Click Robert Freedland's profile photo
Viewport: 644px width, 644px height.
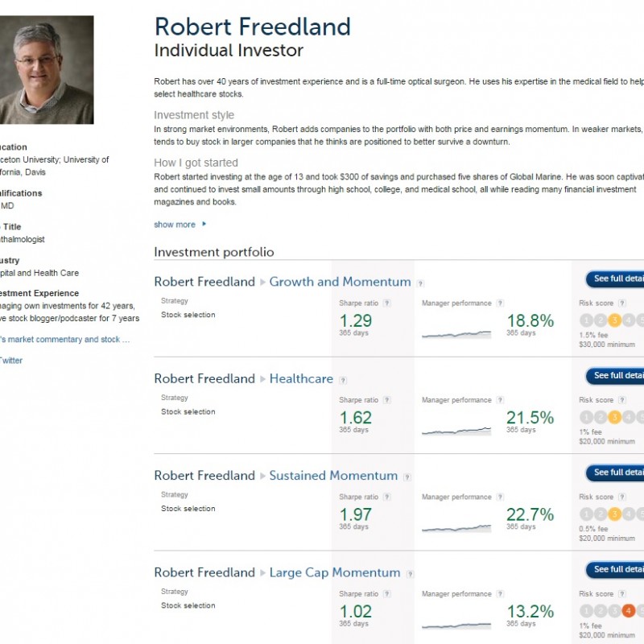(x=47, y=70)
